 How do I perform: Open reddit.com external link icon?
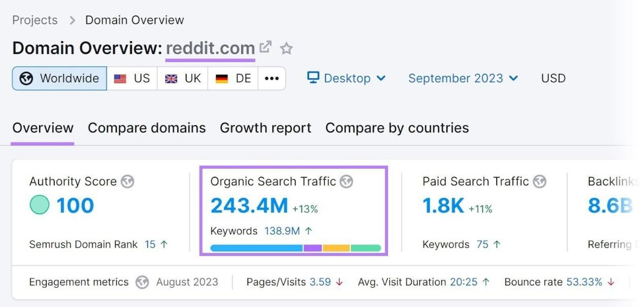pyautogui.click(x=265, y=48)
